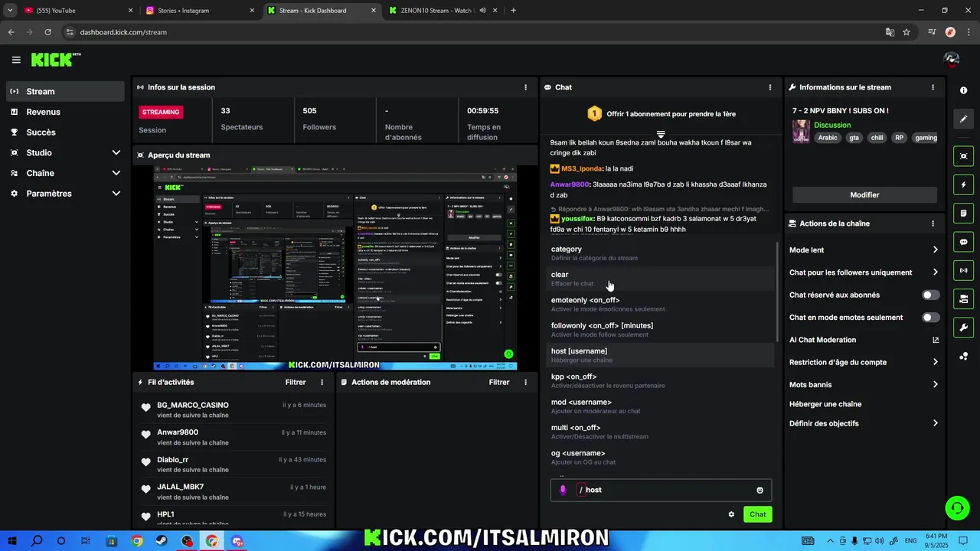Open the green headset support bubble
This screenshot has width=980, height=551.
click(x=956, y=507)
